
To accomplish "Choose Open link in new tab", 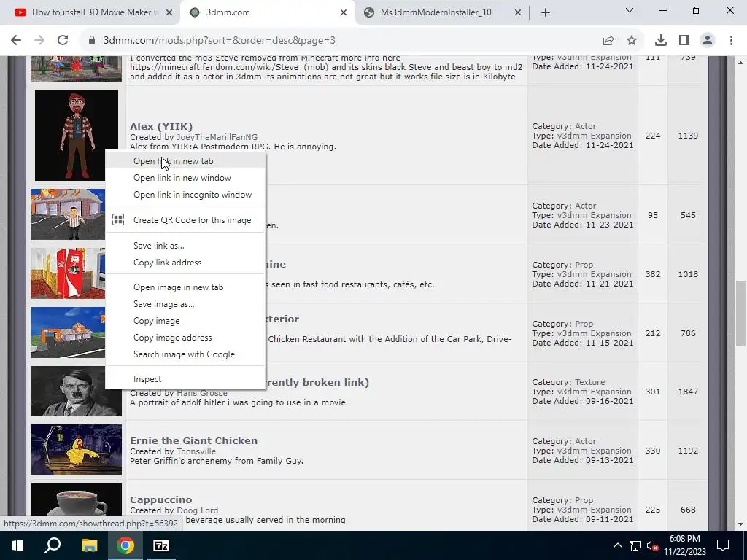I will click(185, 161).
